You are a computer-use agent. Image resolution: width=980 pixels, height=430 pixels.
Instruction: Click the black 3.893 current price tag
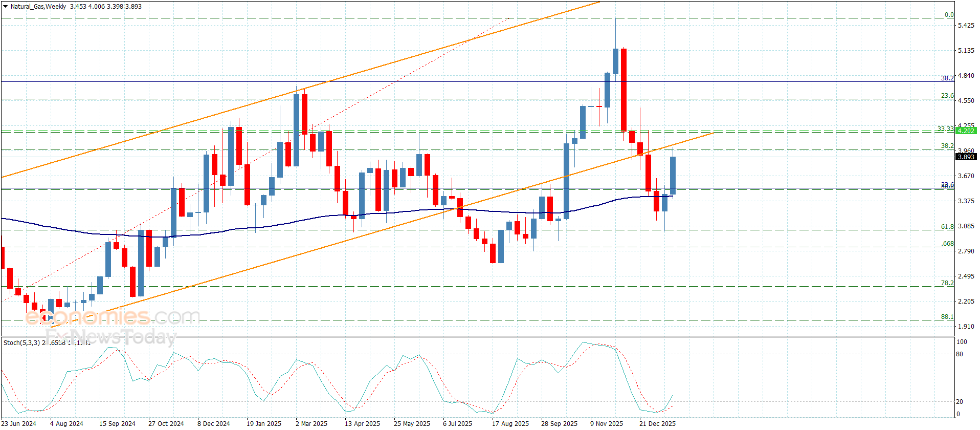point(966,157)
